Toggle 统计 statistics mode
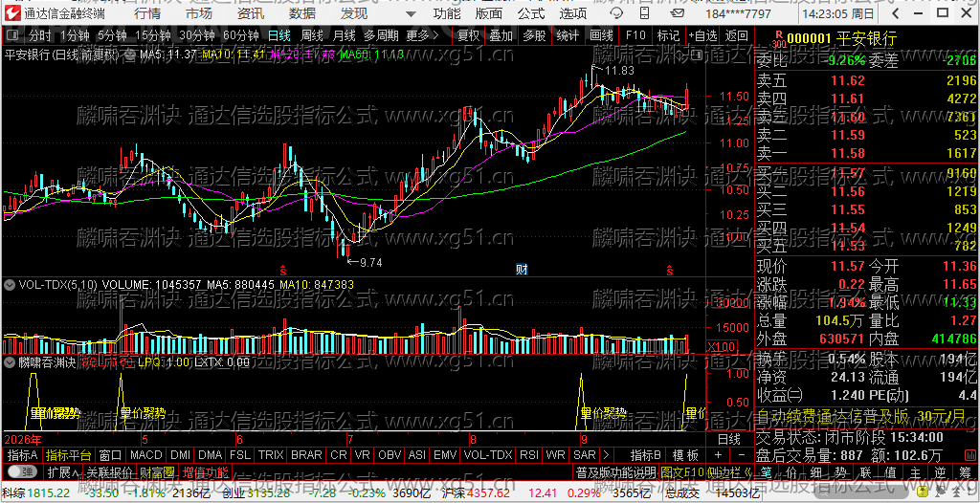980x503 pixels. 568,35
